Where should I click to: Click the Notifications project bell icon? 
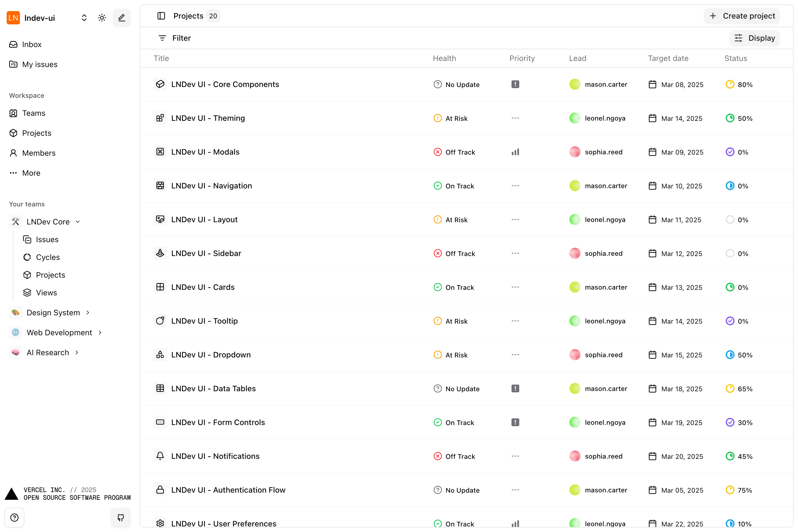tap(160, 456)
